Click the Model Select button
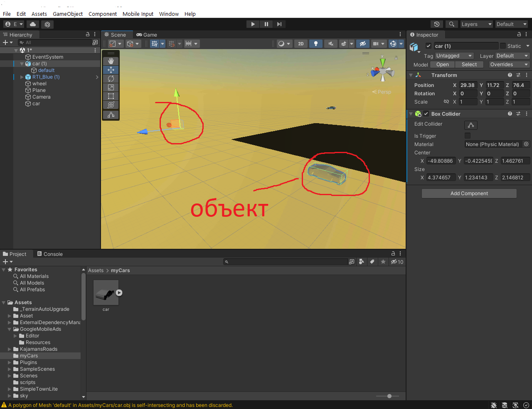Viewport: 532px width, 409px height. (469, 64)
